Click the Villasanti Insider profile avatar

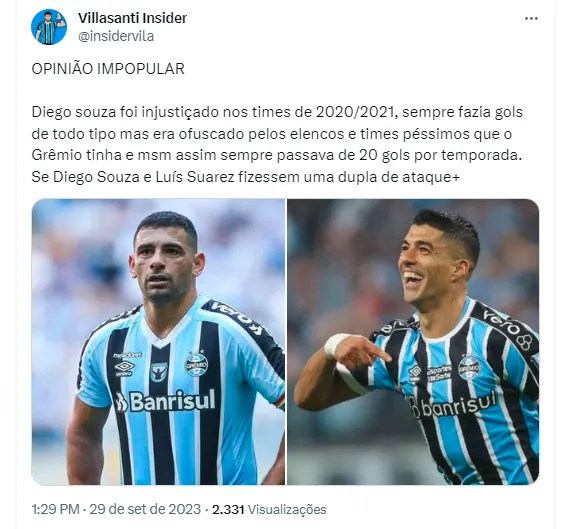coord(49,27)
